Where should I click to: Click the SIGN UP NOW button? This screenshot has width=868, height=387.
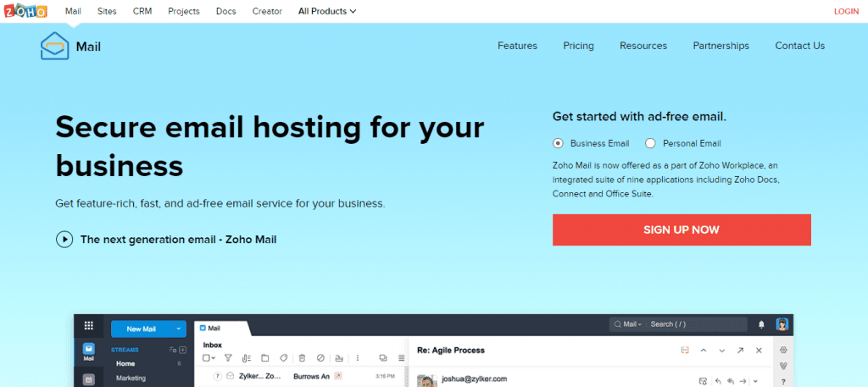682,230
